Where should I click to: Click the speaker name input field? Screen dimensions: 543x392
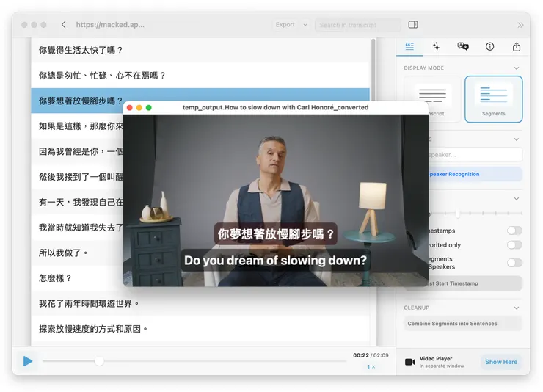pyautogui.click(x=475, y=154)
